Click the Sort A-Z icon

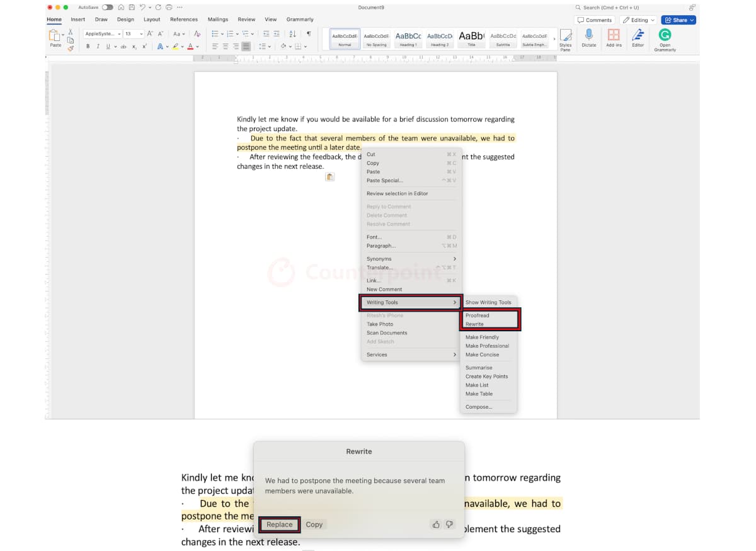pyautogui.click(x=292, y=34)
